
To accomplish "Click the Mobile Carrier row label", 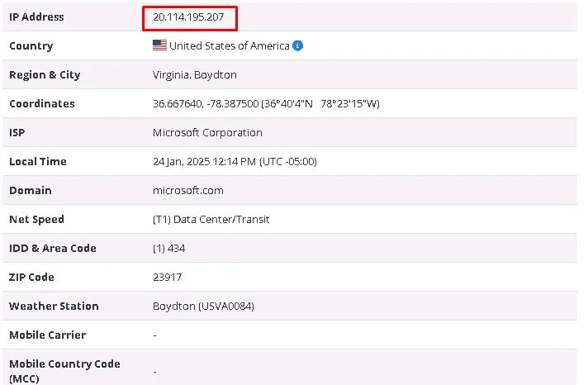I will 47,335.
